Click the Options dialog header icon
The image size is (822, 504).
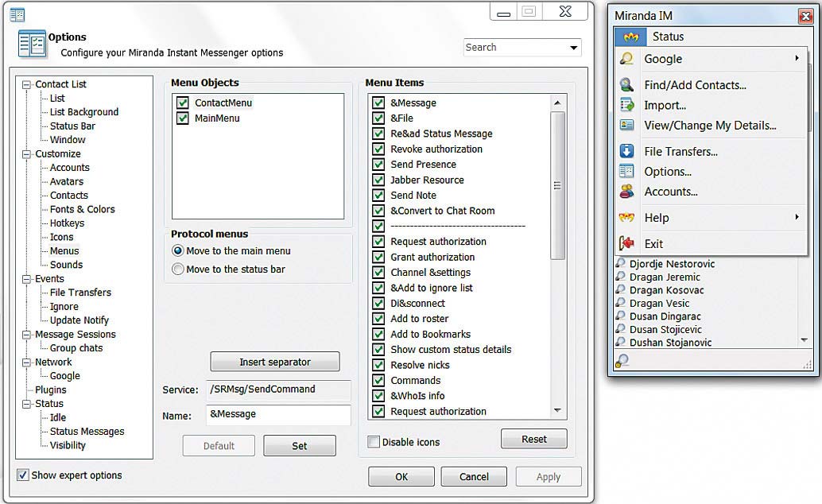[32, 44]
